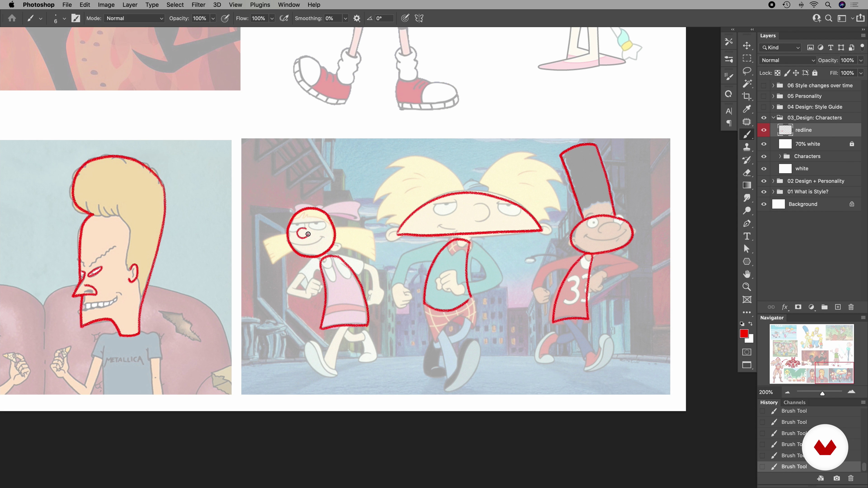Open the Select menu

(175, 5)
